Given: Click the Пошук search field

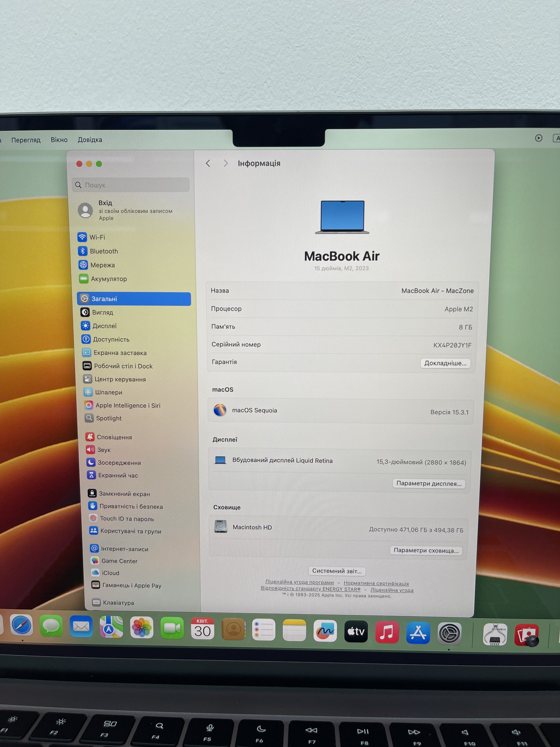Looking at the screenshot, I should coord(131,185).
